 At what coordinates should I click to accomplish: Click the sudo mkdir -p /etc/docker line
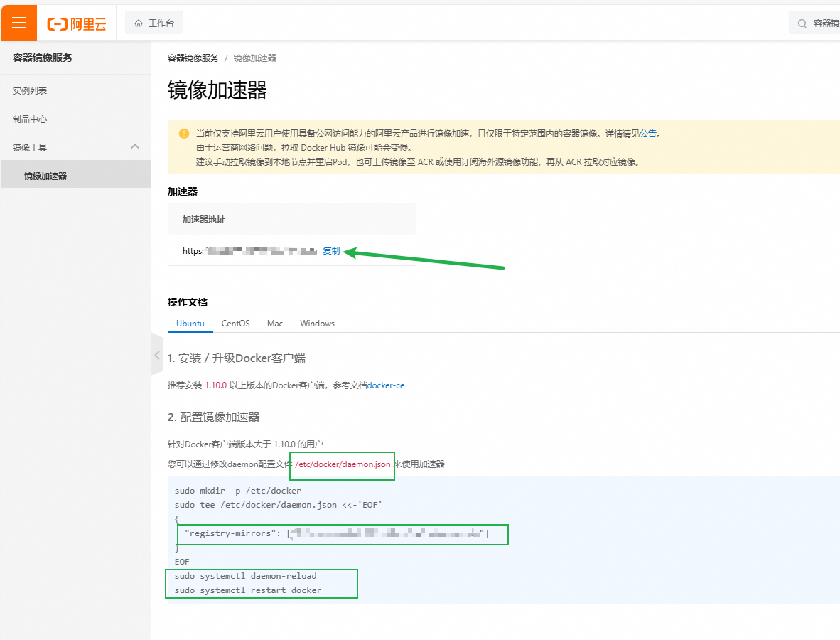[238, 491]
